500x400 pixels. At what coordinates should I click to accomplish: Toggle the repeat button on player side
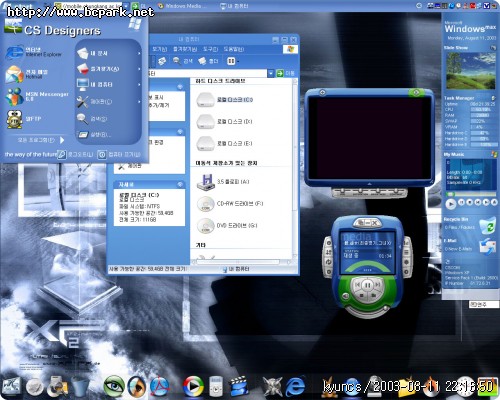[328, 262]
